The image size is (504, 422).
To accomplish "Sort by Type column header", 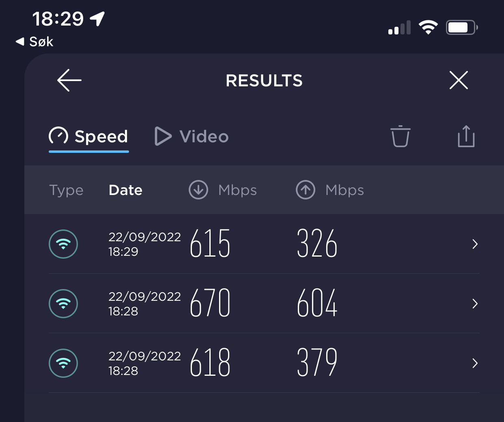I will pos(66,190).
